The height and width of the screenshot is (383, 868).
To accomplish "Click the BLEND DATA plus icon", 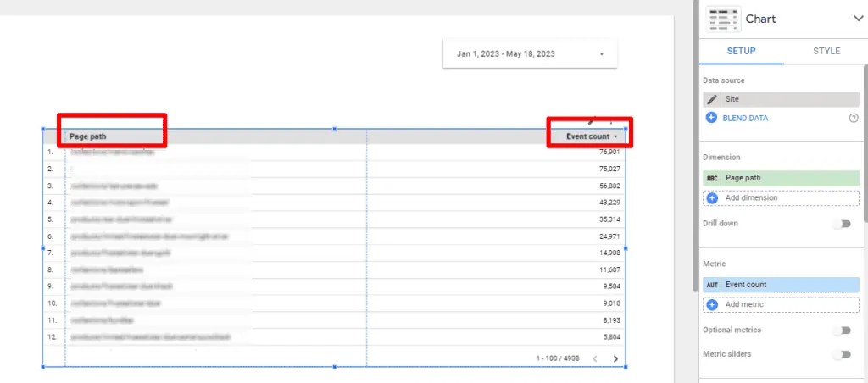I will coord(711,118).
